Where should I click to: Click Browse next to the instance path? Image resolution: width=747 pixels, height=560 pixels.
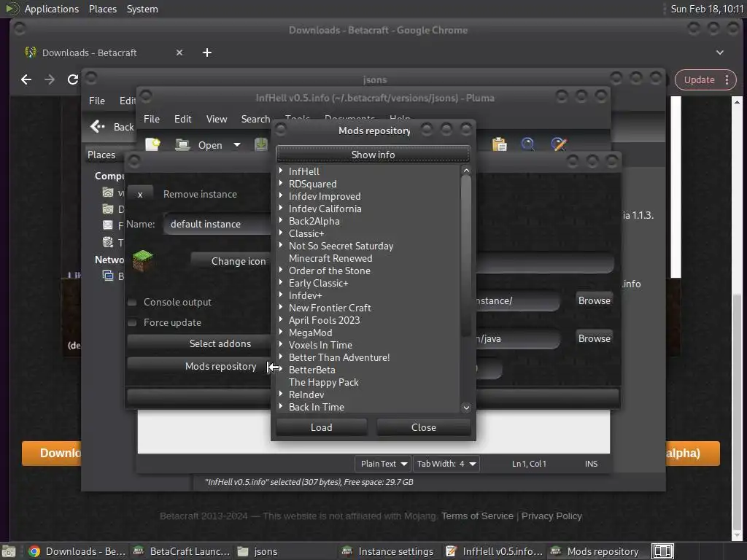tap(594, 300)
